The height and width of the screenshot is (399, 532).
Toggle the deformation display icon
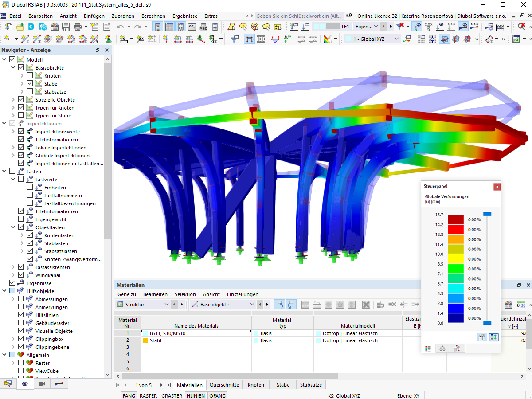[249, 39]
